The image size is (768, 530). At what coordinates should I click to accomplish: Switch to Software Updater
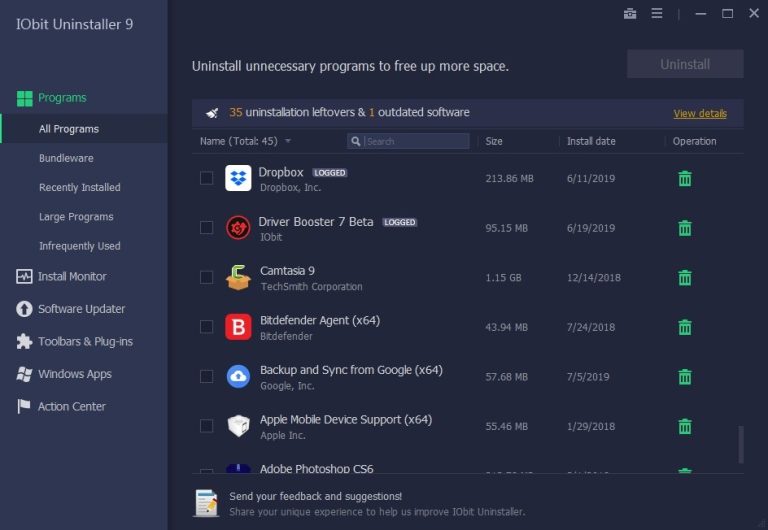[x=81, y=309]
